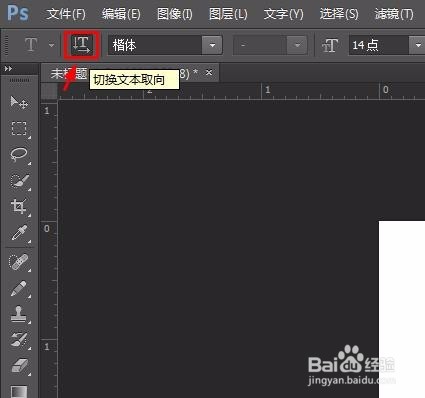Screen dimensions: 425x398
Task: Click the 楷体 font family field
Action: (x=155, y=45)
